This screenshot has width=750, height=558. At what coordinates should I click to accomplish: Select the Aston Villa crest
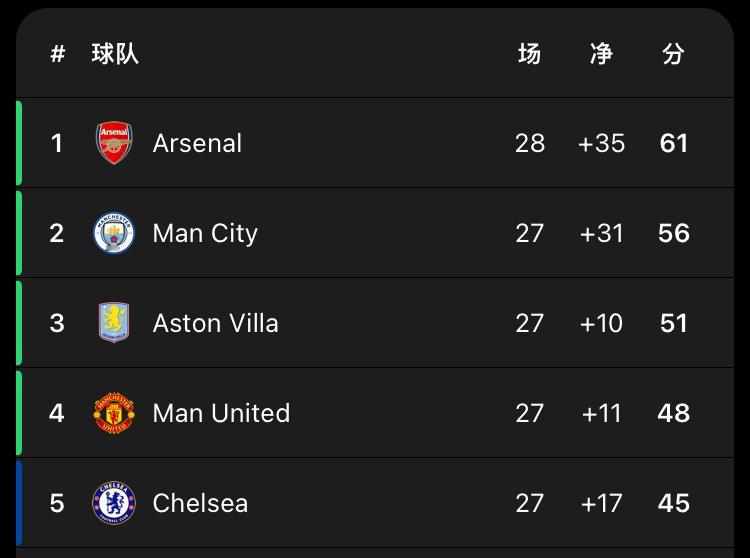tap(114, 322)
